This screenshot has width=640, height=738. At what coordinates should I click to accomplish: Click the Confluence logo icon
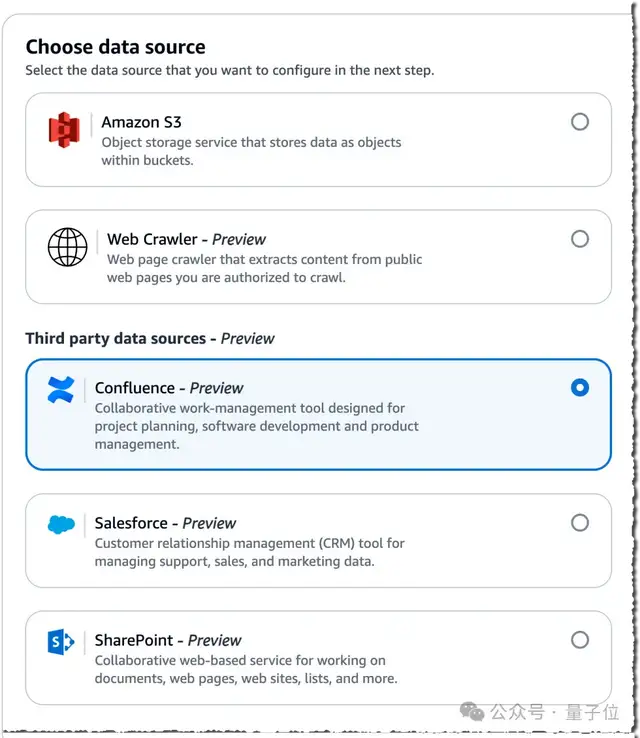click(61, 389)
